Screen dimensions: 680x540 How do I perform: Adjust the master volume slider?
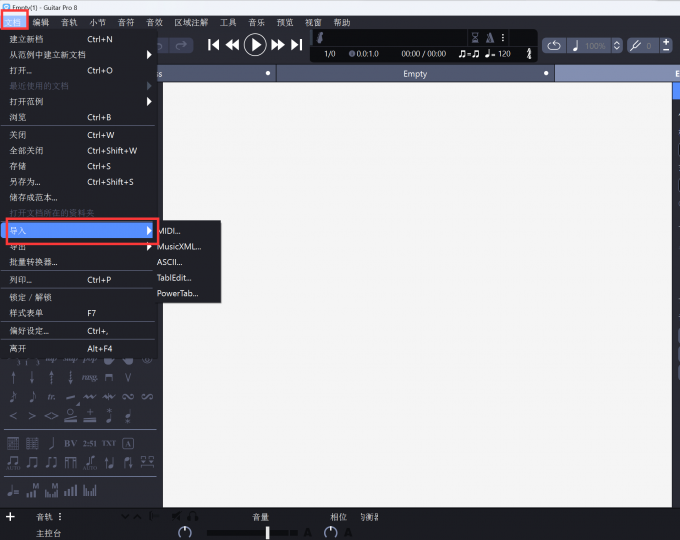pos(267,532)
